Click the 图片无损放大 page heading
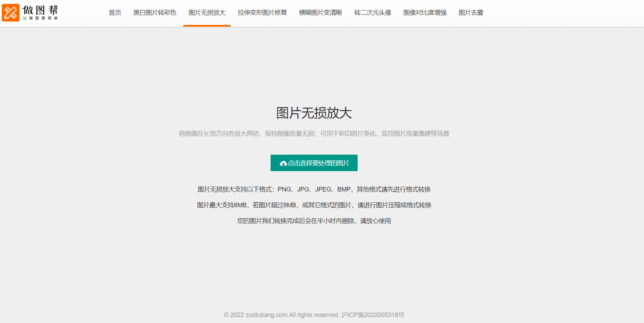 click(x=314, y=113)
